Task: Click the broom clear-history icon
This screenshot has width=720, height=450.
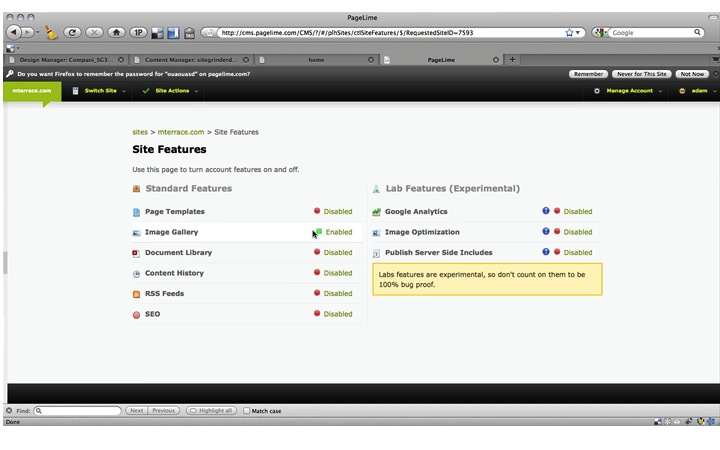Action: (51, 32)
